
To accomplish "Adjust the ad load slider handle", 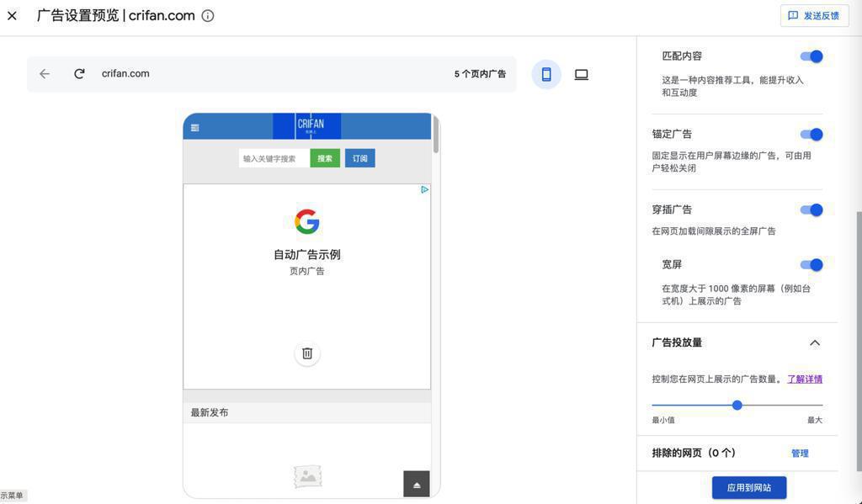I will [737, 405].
